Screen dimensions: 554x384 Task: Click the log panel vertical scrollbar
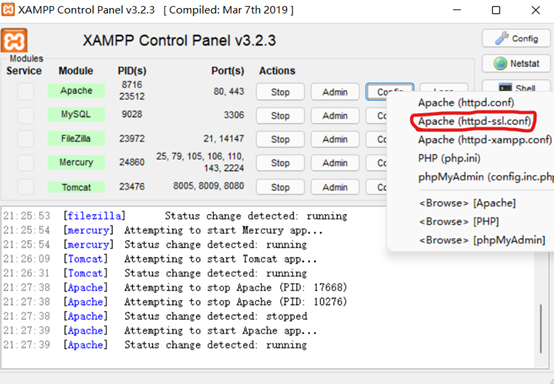541,329
